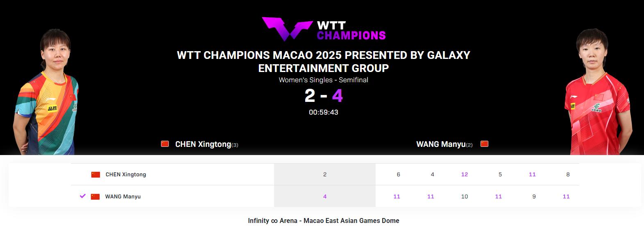The height and width of the screenshot is (234, 644).
Task: Click the purple winner checkmark by WANG Manyu
Action: click(x=83, y=196)
